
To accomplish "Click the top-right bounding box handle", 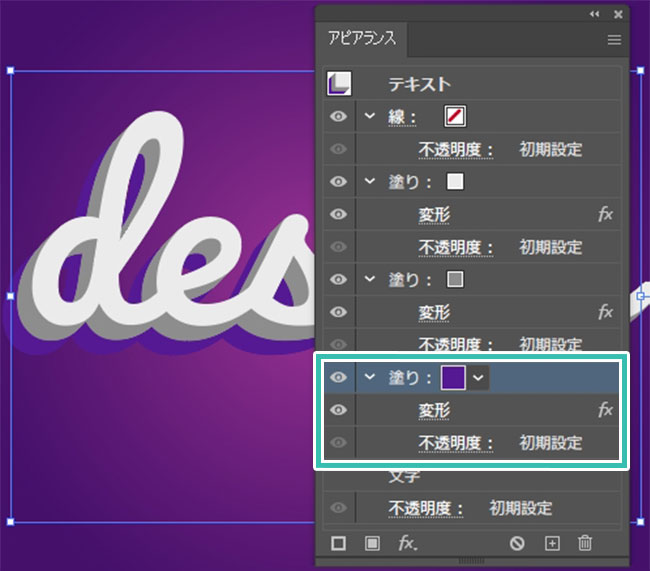I will click(640, 71).
